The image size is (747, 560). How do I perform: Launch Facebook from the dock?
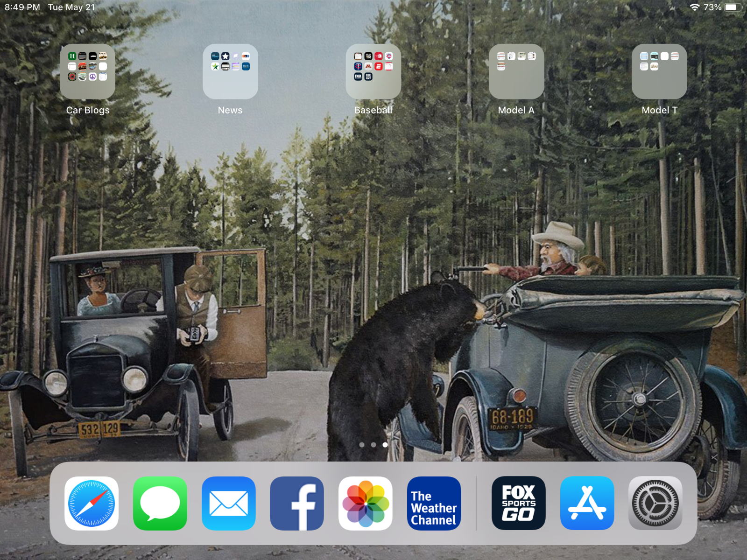297,504
